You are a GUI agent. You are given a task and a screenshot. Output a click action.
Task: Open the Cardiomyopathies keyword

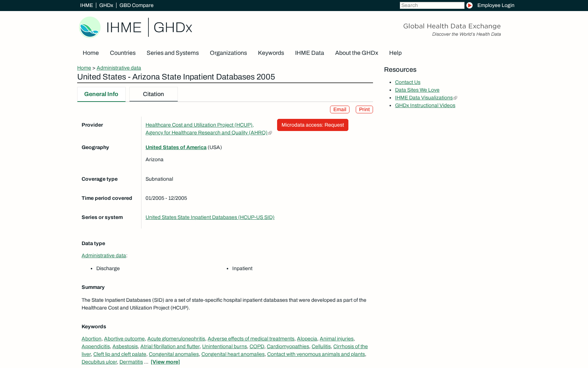tap(288, 347)
